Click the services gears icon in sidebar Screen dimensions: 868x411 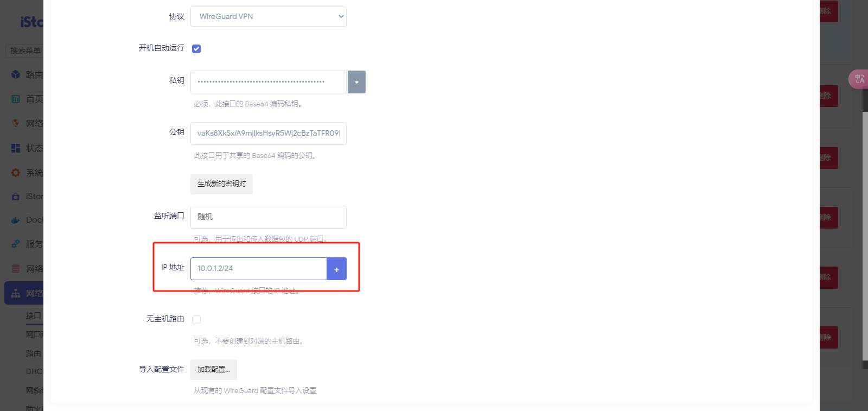coord(16,244)
